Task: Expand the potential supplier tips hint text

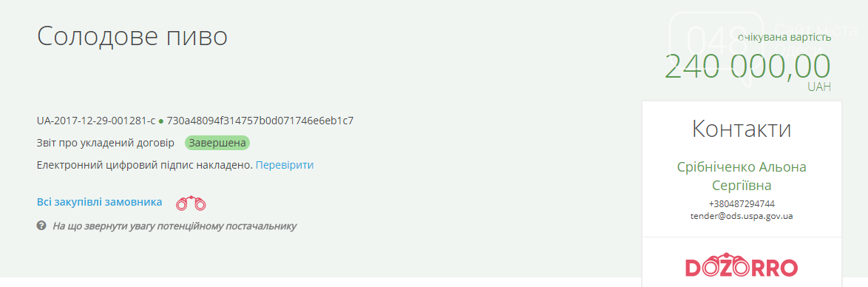Action: [x=174, y=226]
